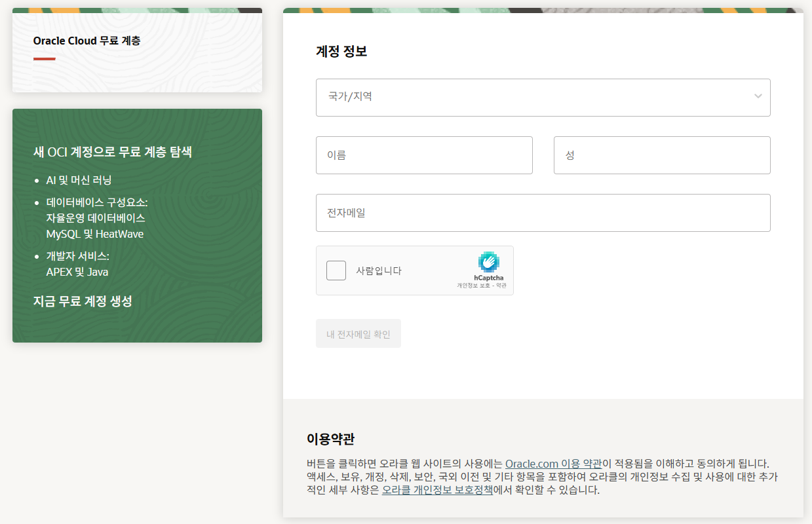This screenshot has width=812, height=524.
Task: Click the AI 및 머신 러닝 bullet
Action: (x=79, y=180)
